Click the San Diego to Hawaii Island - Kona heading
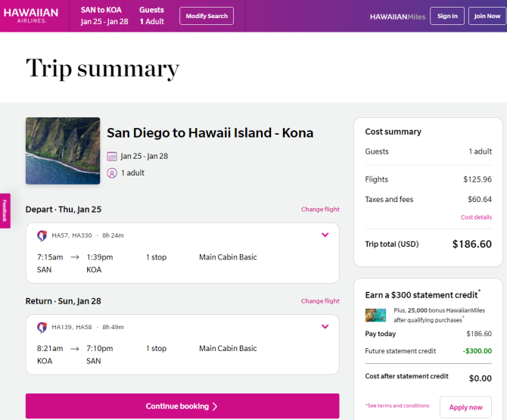Screen dimensions: 507x420 [210, 133]
